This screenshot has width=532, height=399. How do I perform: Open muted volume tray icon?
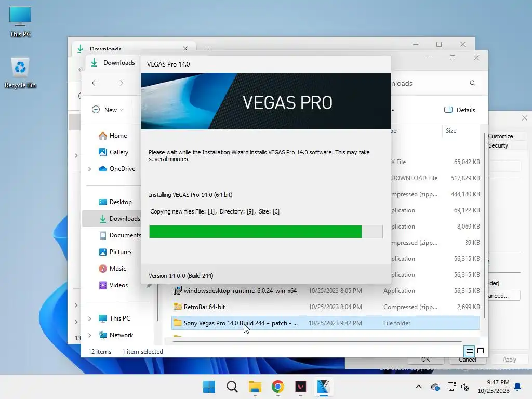pos(465,387)
